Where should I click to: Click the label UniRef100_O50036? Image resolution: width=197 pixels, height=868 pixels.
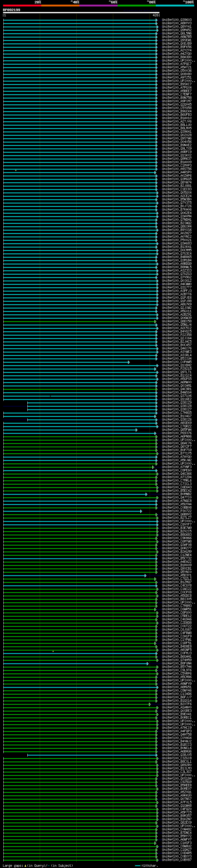pyautogui.click(x=177, y=71)
